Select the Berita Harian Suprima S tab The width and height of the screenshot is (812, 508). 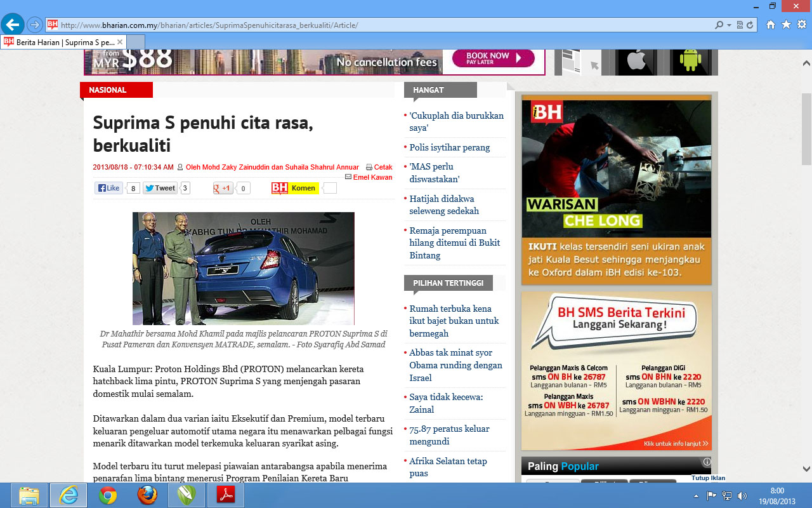pos(63,43)
